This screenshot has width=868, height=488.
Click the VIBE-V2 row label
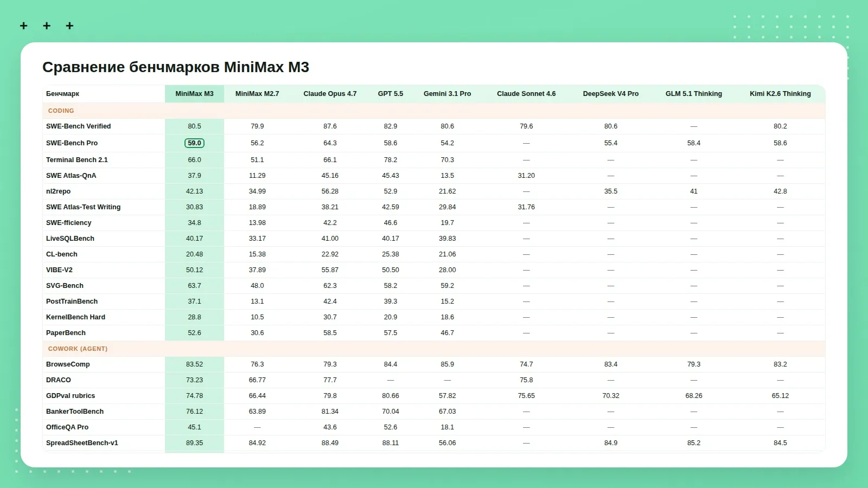(59, 270)
